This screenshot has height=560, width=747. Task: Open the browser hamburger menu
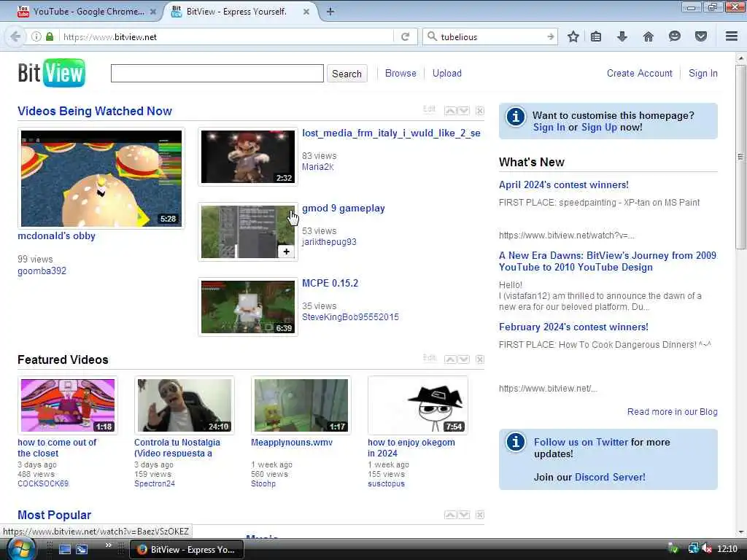point(732,36)
